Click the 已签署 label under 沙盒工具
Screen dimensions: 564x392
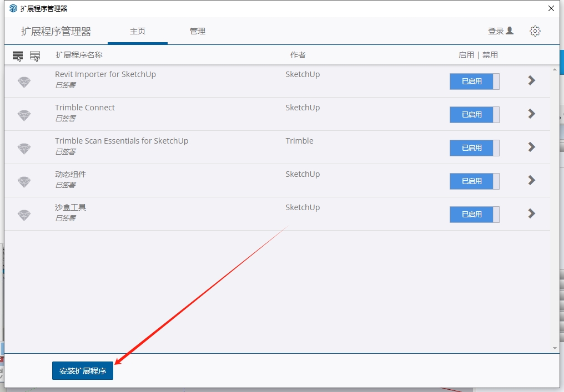pos(66,218)
